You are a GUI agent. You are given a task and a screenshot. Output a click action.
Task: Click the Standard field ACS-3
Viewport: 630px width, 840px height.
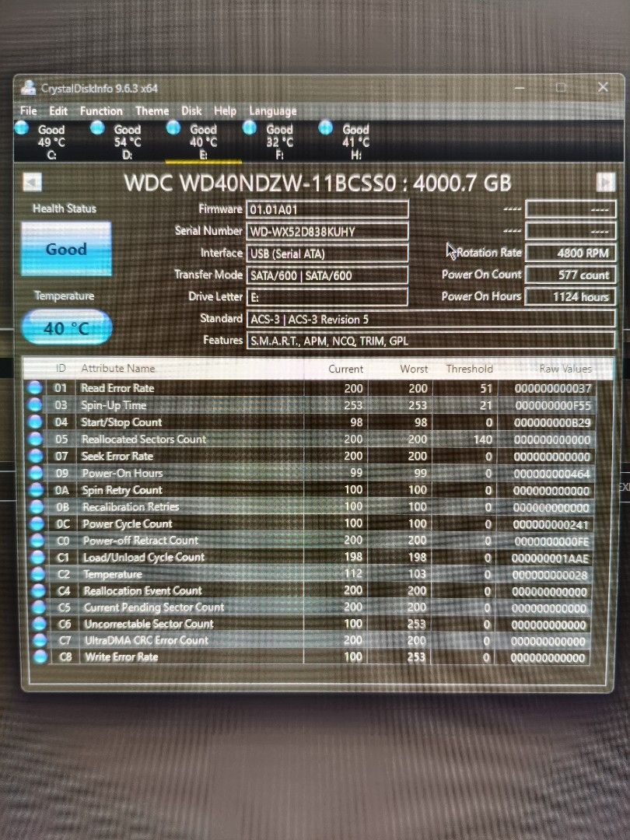click(431, 320)
